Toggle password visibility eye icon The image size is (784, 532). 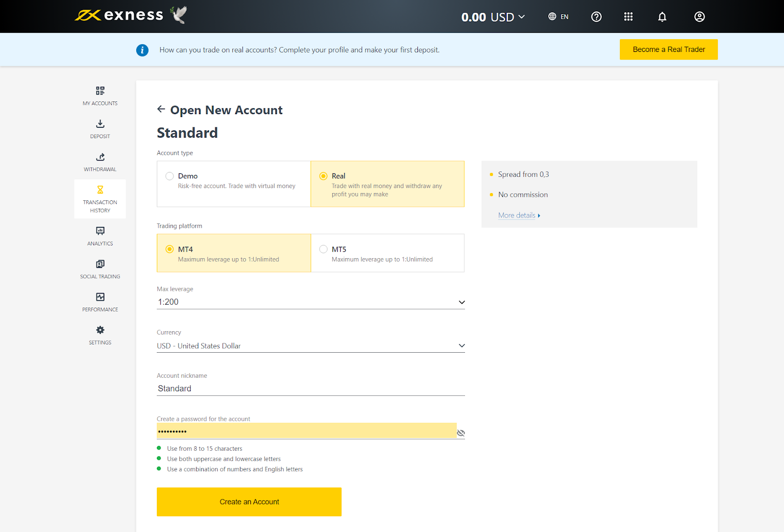click(x=461, y=433)
